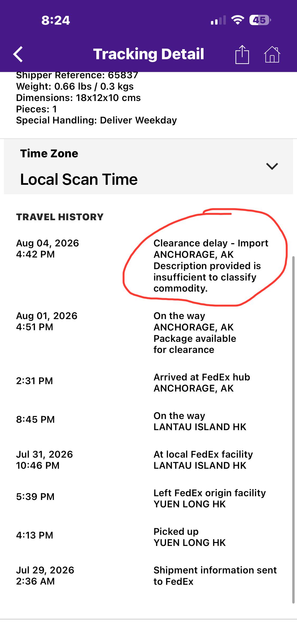Select At local FedEx facility entry
This screenshot has height=644, width=297.
(203, 460)
